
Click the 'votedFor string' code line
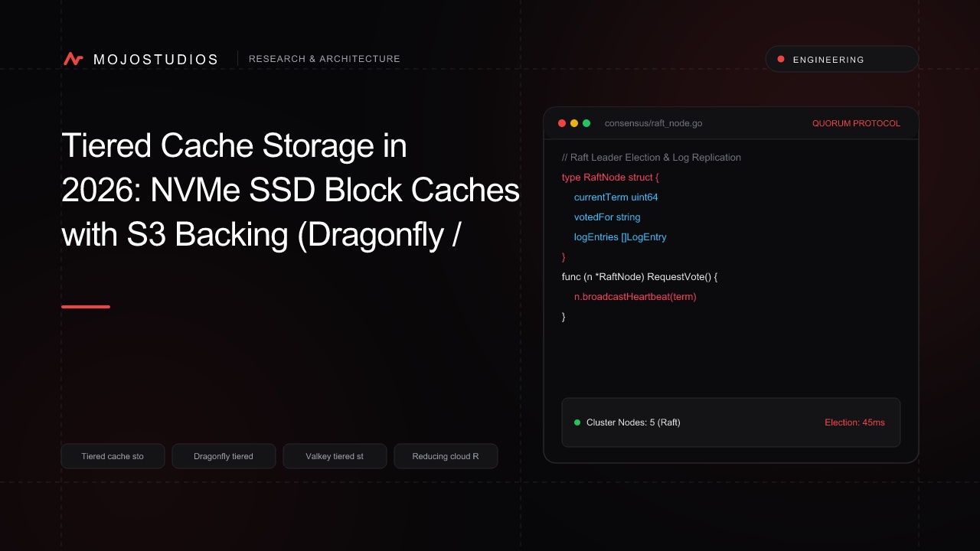click(607, 217)
